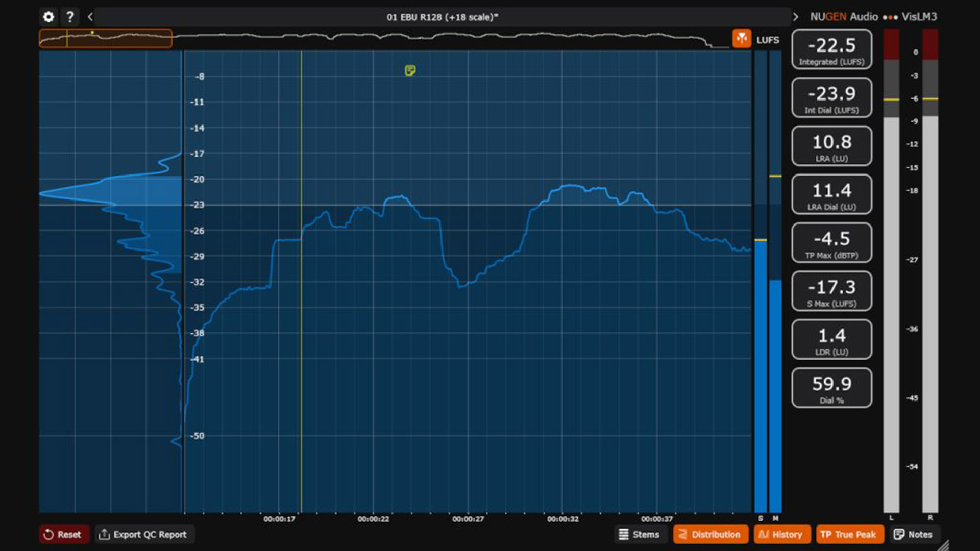This screenshot has height=551, width=980.
Task: Select the Integrated (LUFS) -22.5 readout
Action: click(831, 49)
